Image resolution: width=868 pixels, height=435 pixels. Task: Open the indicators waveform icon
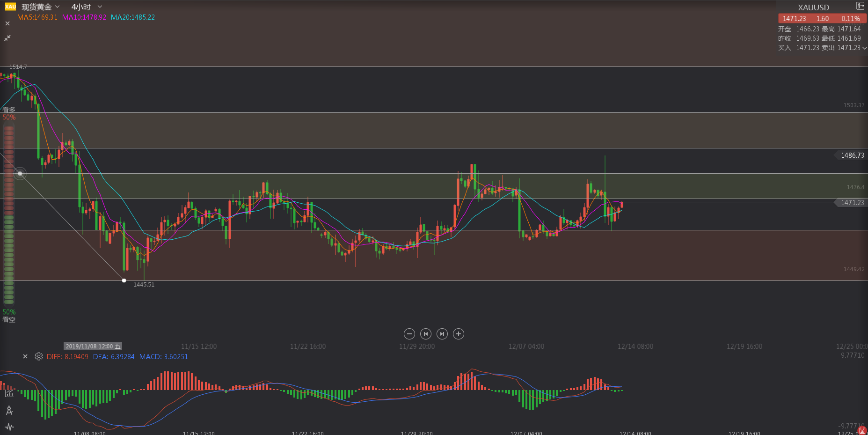pyautogui.click(x=9, y=427)
